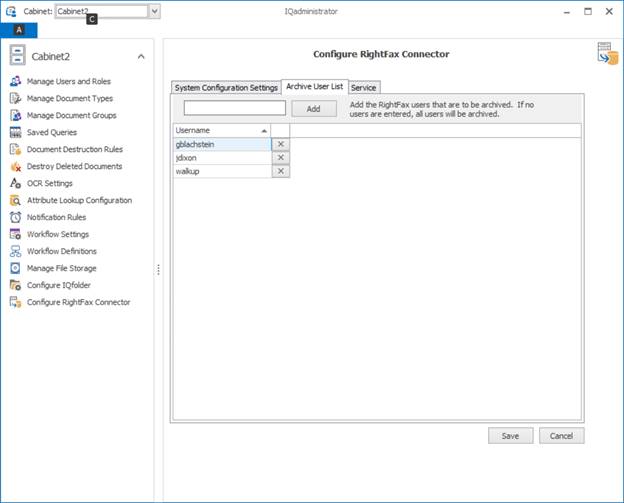Open OCR Settings
The image size is (624, 503).
(50, 183)
